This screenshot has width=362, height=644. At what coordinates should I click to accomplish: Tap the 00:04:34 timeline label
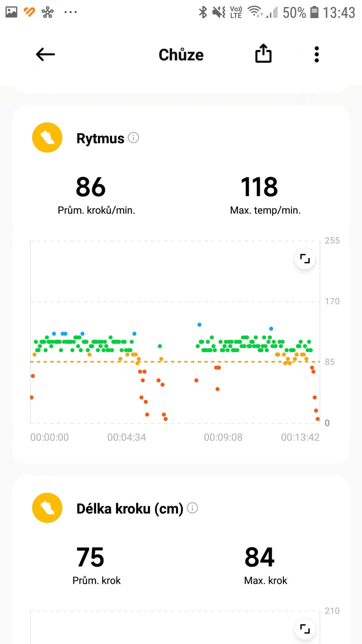coord(127,437)
